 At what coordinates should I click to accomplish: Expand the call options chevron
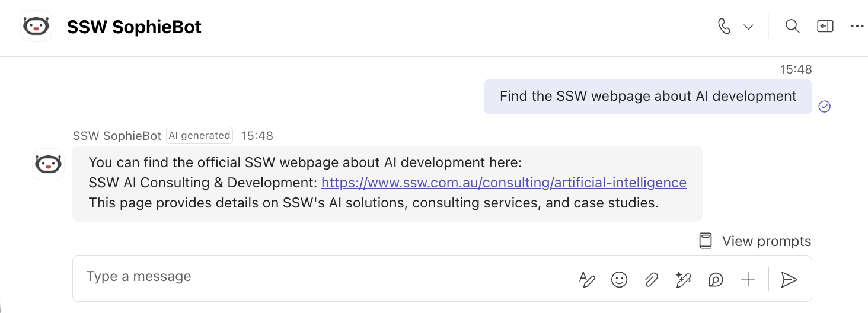coord(749,27)
